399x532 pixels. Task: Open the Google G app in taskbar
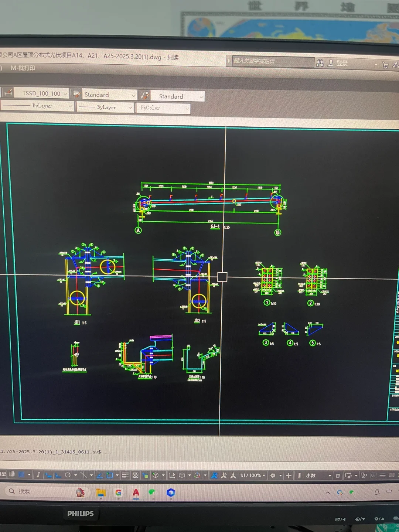pos(118,492)
